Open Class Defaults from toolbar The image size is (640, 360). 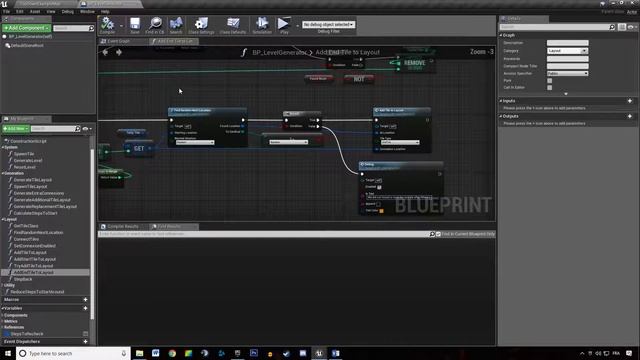tap(233, 25)
